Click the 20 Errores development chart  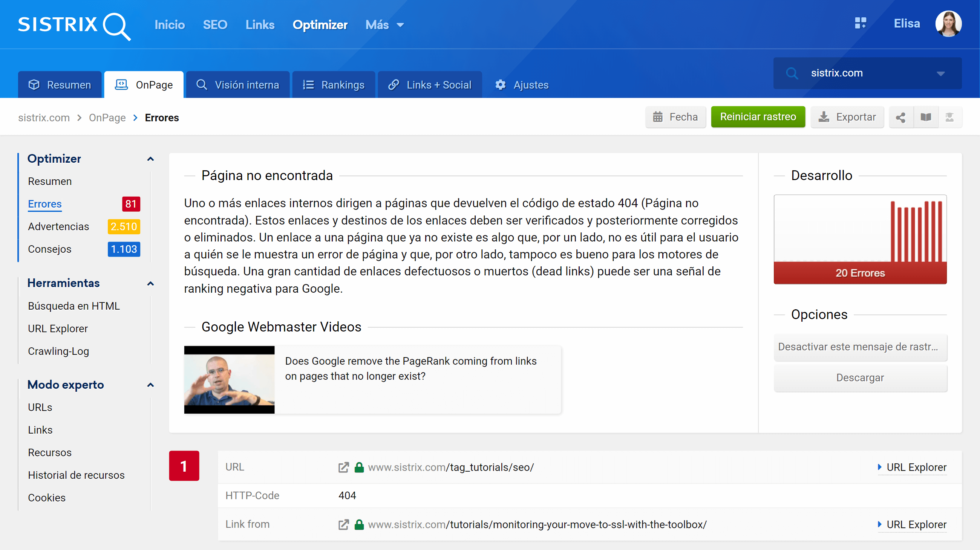point(859,240)
